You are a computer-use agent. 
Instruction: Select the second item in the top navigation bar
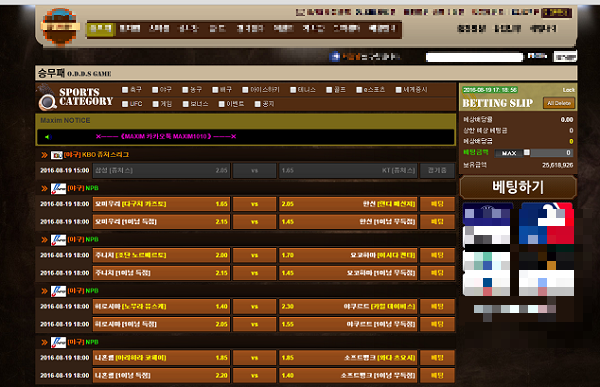(130, 29)
